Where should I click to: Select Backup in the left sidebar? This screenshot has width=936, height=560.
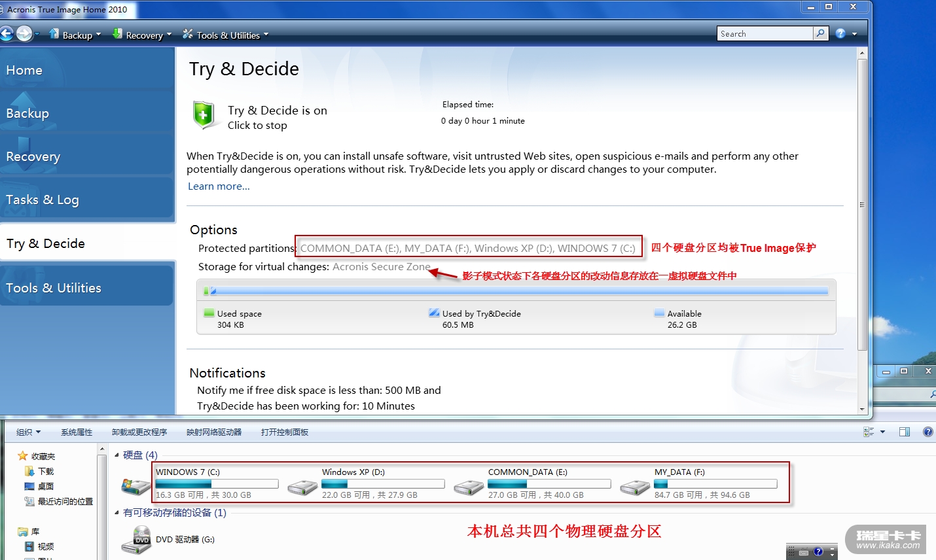click(87, 113)
